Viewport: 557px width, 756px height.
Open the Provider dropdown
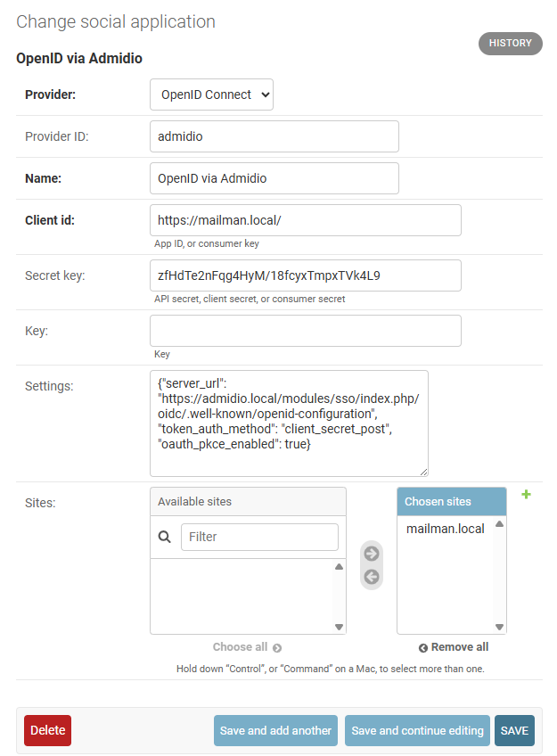[x=211, y=94]
